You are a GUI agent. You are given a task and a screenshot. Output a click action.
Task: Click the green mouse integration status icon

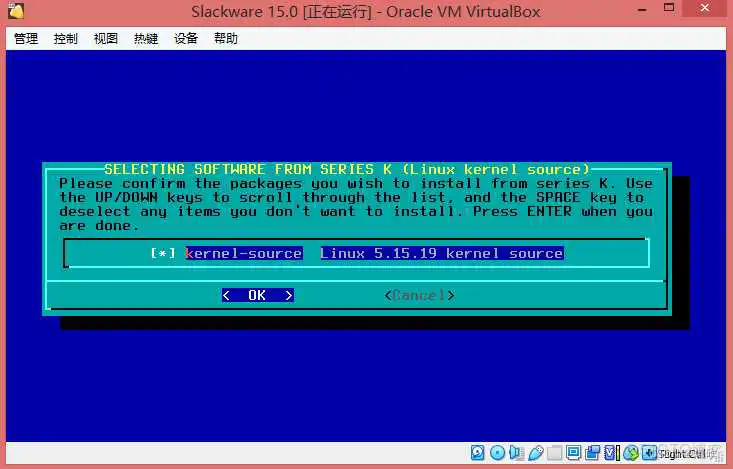point(631,453)
